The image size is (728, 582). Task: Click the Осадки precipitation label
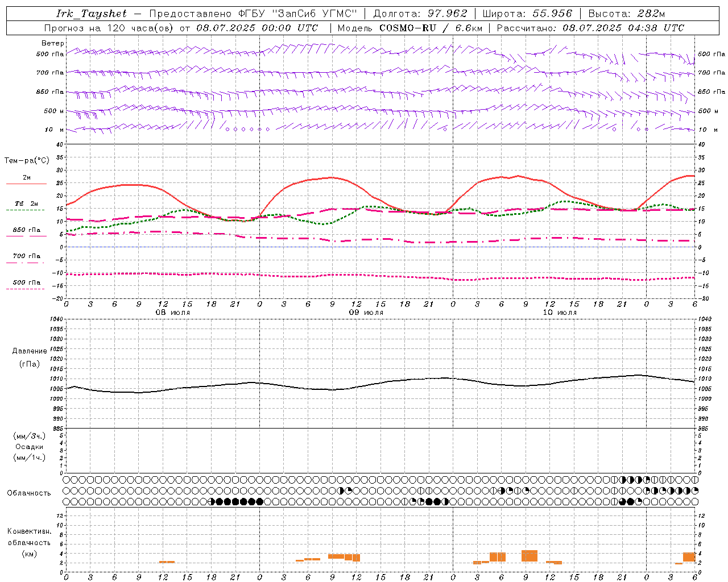(30, 447)
